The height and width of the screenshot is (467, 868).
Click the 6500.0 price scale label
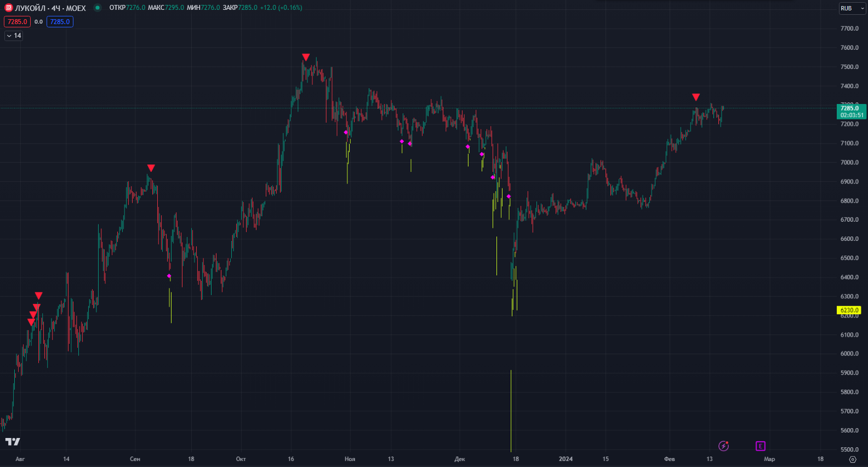click(849, 258)
